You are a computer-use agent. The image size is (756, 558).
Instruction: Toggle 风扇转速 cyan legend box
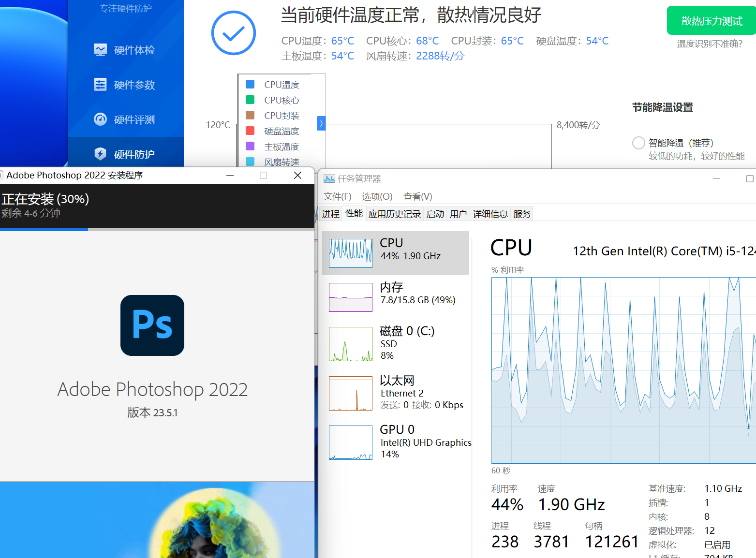coord(250,162)
